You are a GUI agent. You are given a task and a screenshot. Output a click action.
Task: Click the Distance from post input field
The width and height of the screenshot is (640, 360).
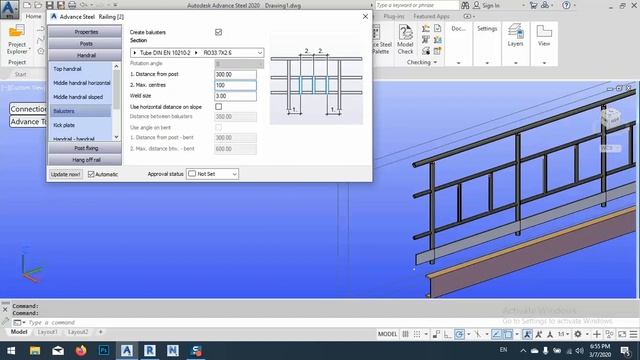[x=236, y=74]
